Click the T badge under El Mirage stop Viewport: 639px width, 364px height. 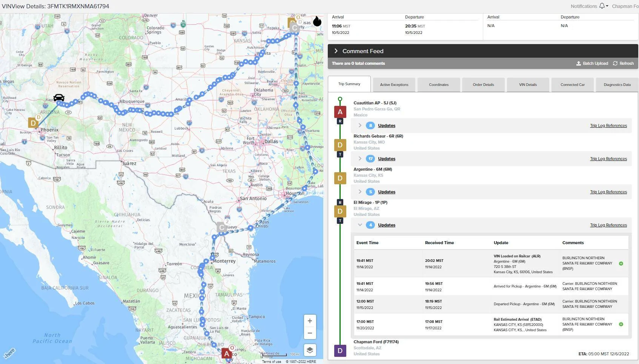click(340, 221)
